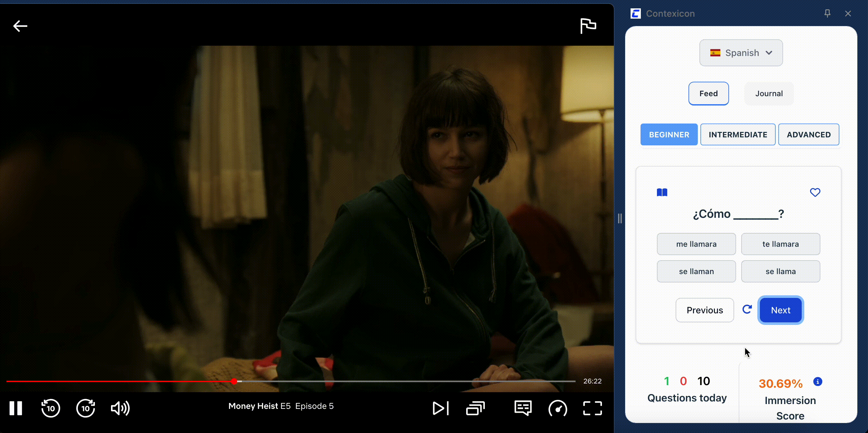Click the "Money Heist E5 Episode 5" title
Screen dimensions: 868x433
[281, 406]
